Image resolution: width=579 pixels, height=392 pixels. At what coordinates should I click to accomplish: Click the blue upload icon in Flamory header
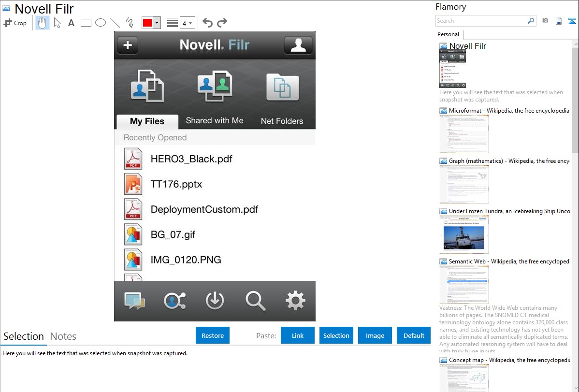click(x=572, y=21)
